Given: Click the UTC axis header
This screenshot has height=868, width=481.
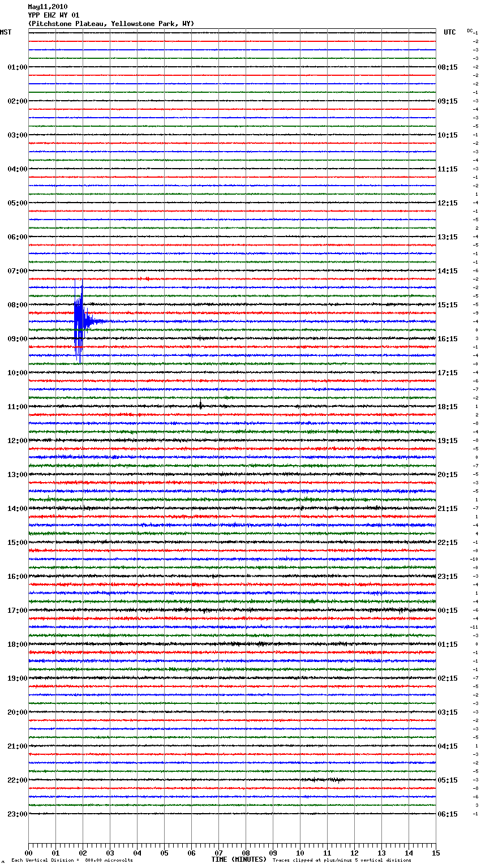Looking at the screenshot, I should (x=450, y=32).
